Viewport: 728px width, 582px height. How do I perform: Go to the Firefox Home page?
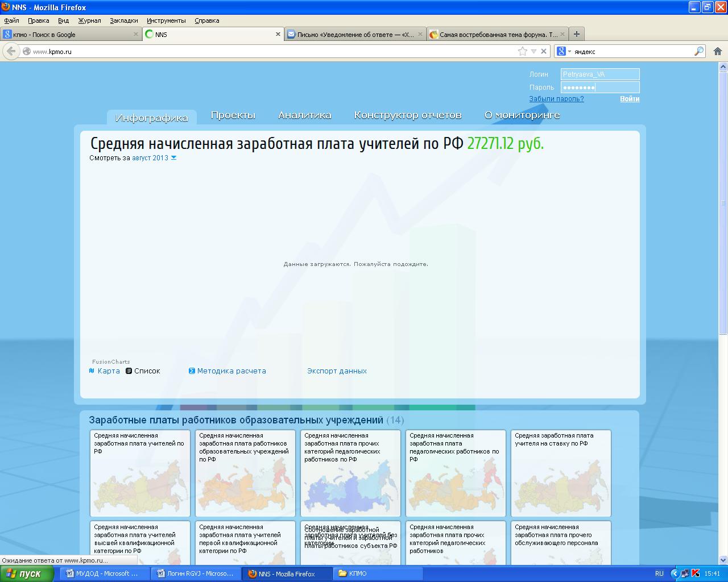718,51
